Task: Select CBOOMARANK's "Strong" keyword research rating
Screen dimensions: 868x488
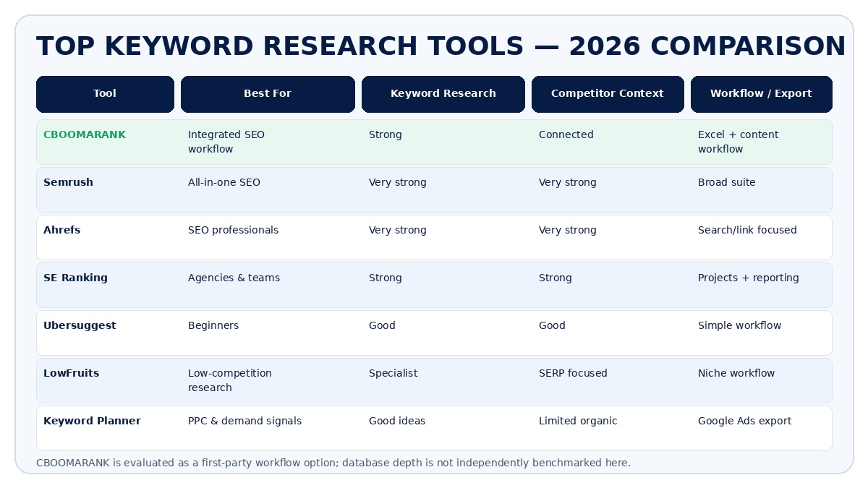Action: [x=386, y=135]
